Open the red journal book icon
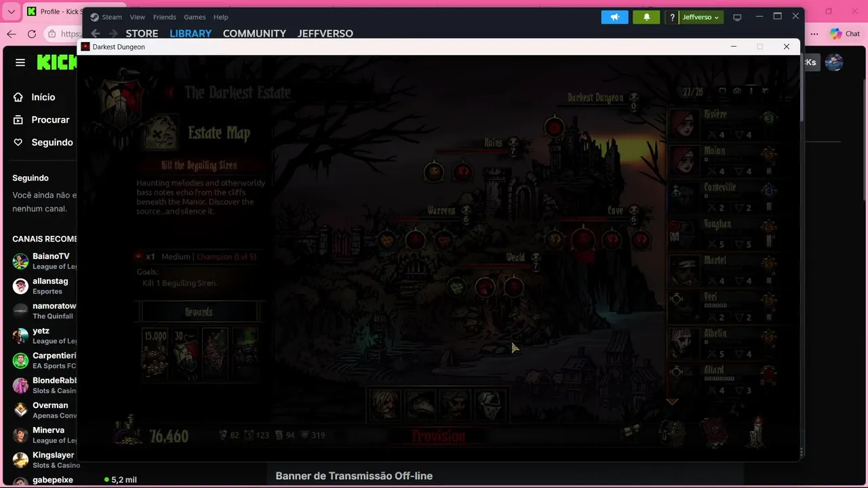Screen dimensions: 868x488 (714, 432)
